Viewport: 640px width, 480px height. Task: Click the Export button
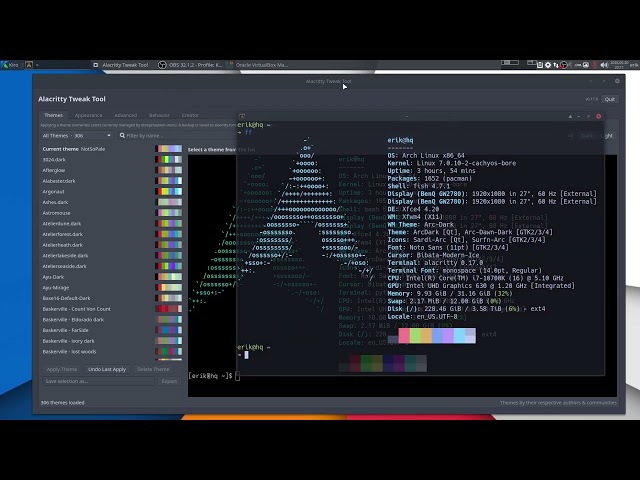click(169, 381)
